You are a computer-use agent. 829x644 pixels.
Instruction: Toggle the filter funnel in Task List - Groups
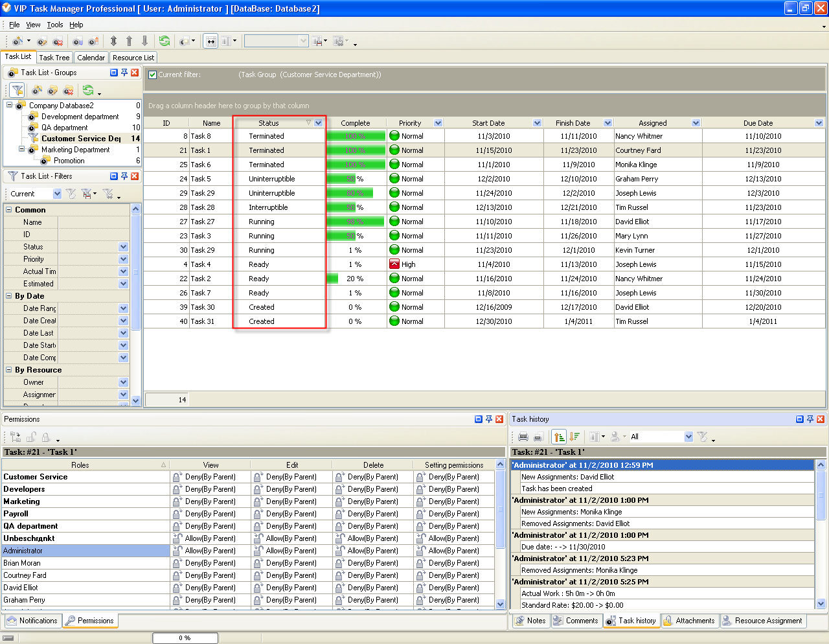pyautogui.click(x=17, y=90)
